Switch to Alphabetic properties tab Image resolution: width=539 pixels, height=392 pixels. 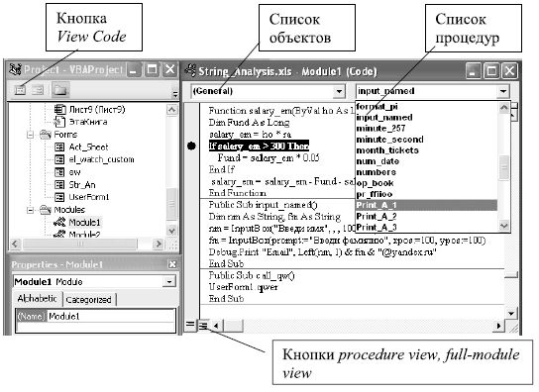[x=37, y=299]
